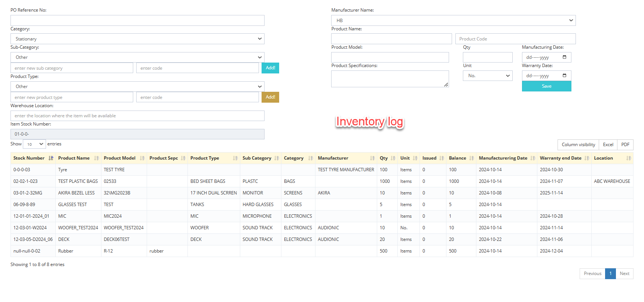This screenshot has width=644, height=302.
Task: Open the Column visibility menu
Action: point(578,145)
